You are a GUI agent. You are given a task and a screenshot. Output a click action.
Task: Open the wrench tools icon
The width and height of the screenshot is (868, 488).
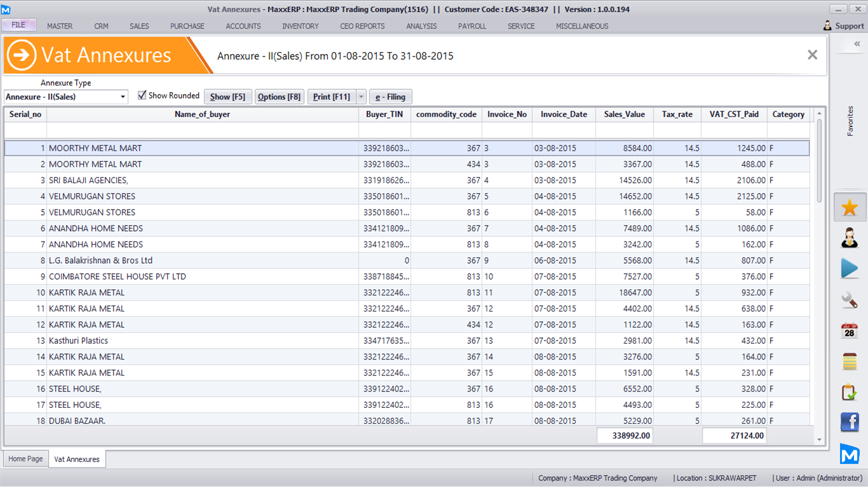click(x=850, y=299)
